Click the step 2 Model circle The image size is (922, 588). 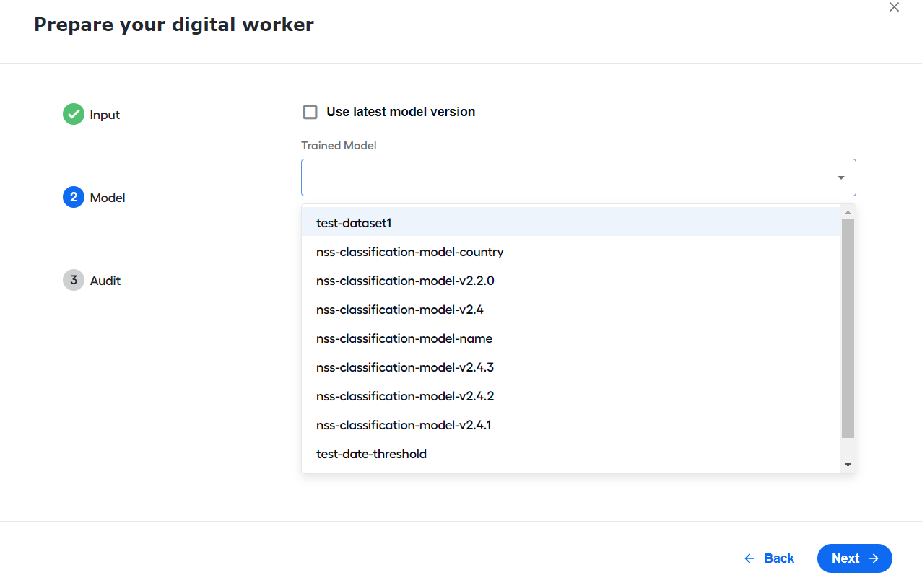(74, 197)
